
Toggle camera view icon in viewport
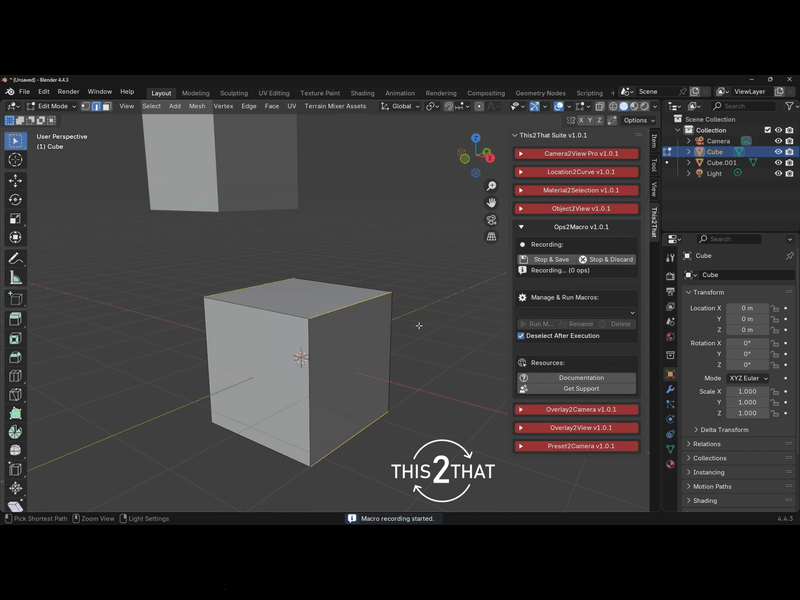[x=491, y=220]
